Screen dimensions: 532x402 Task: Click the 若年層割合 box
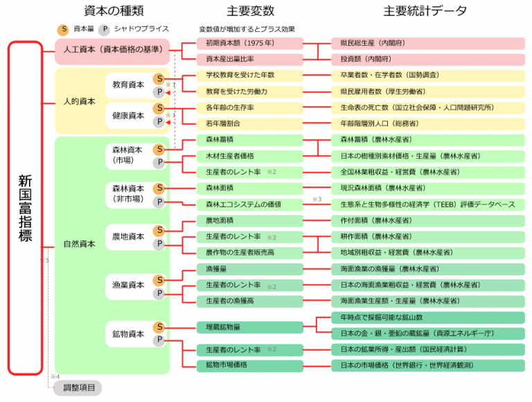[x=250, y=123]
